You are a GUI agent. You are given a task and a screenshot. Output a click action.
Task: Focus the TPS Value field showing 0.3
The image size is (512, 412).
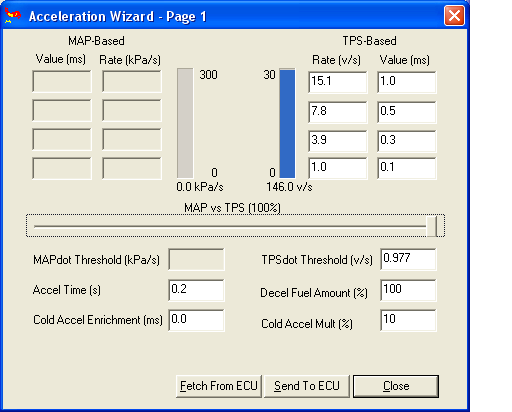coord(407,141)
